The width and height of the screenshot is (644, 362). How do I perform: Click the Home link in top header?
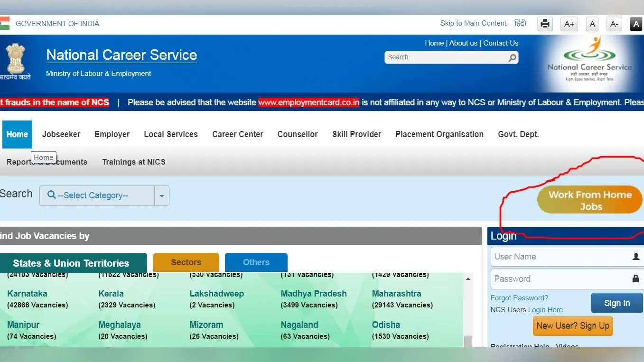click(x=434, y=43)
